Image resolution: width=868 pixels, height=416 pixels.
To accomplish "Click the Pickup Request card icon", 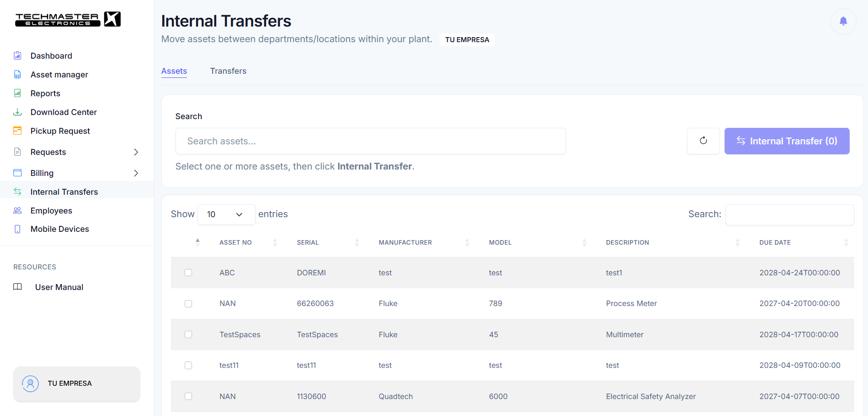I will coord(17,131).
